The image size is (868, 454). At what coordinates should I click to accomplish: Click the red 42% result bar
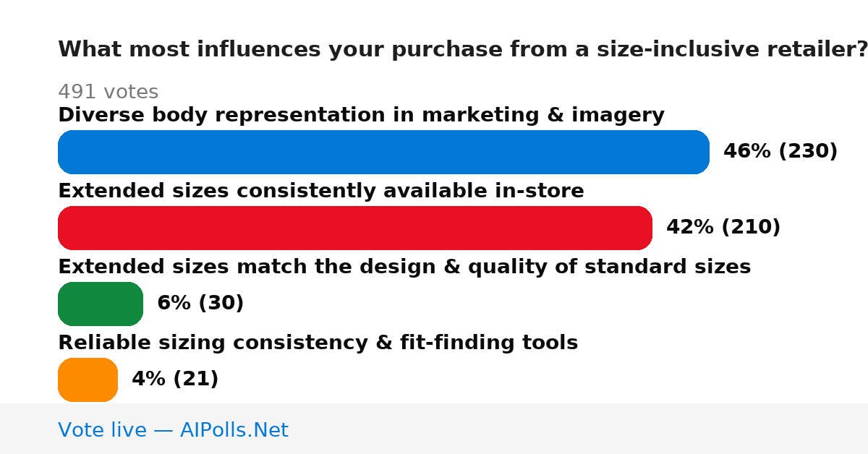coord(355,228)
